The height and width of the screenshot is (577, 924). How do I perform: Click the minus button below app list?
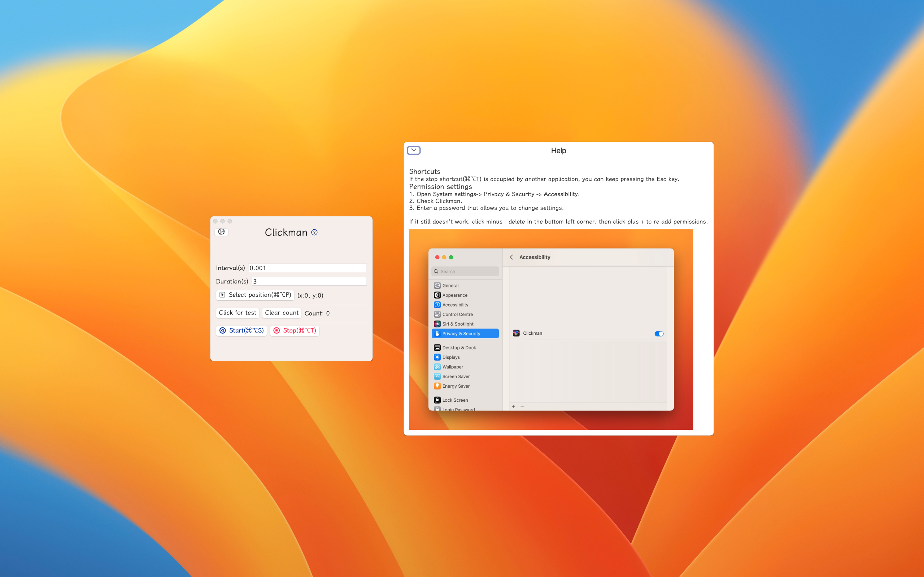(x=522, y=406)
